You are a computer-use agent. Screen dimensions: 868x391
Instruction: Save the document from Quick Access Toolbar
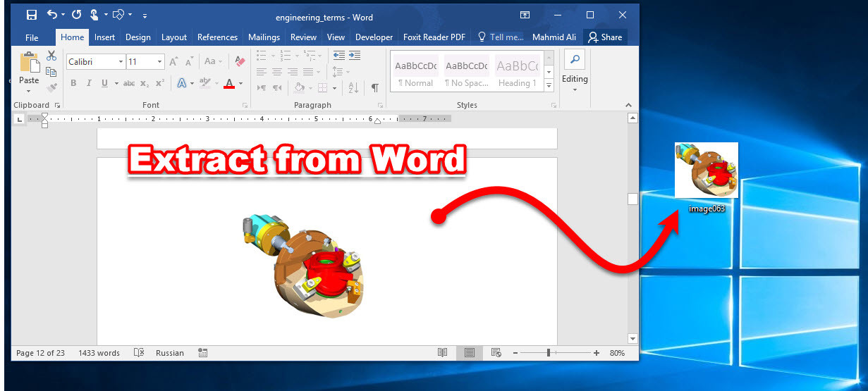(x=31, y=15)
